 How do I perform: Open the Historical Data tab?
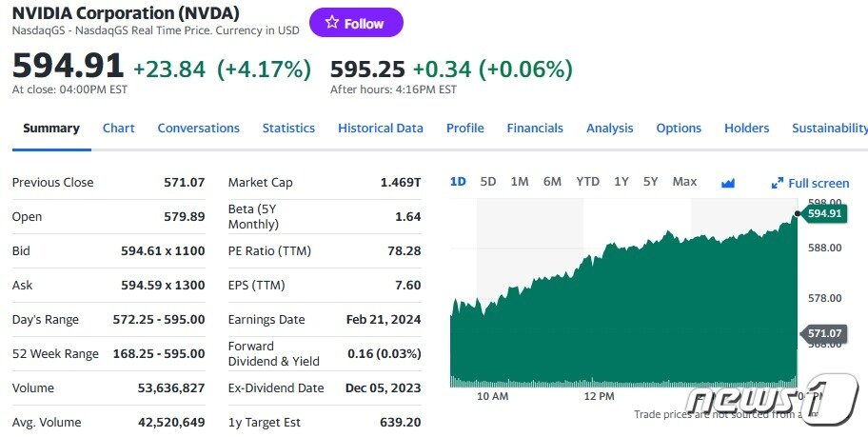(x=381, y=129)
